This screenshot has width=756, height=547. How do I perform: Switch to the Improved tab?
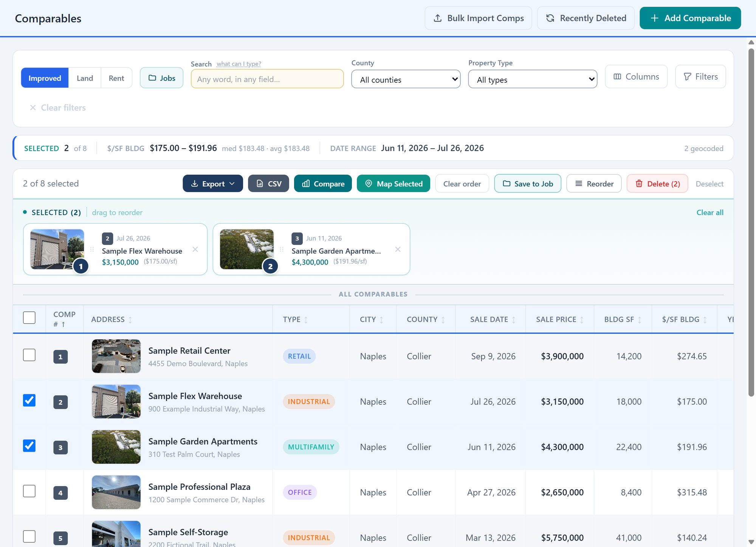click(45, 78)
